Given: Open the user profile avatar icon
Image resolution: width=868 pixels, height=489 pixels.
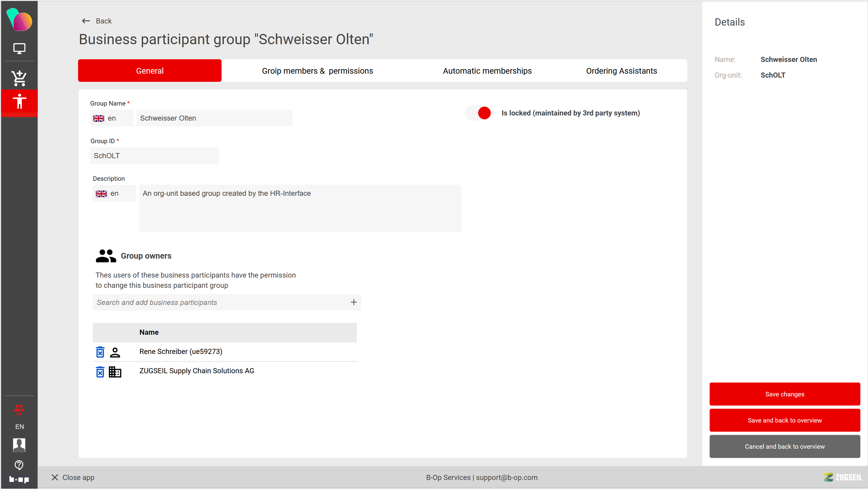Looking at the screenshot, I should click(19, 445).
